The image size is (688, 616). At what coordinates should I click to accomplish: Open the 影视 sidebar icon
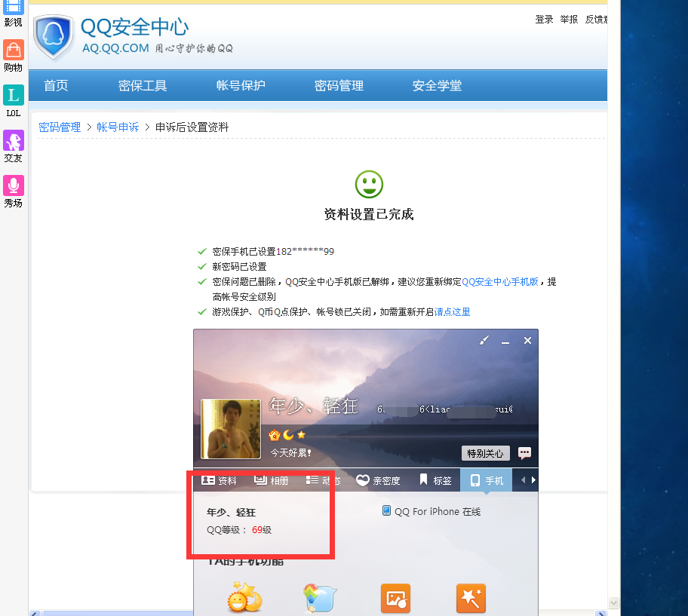pyautogui.click(x=13, y=8)
